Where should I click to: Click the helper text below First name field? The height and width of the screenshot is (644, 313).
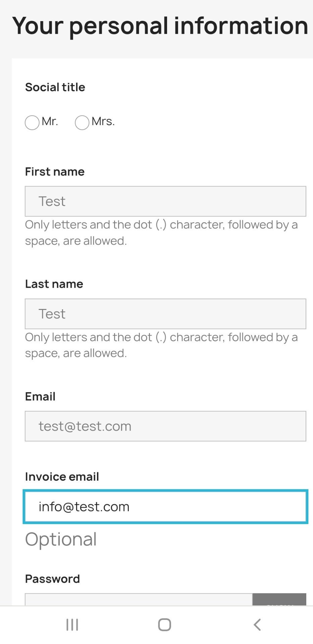pos(161,232)
